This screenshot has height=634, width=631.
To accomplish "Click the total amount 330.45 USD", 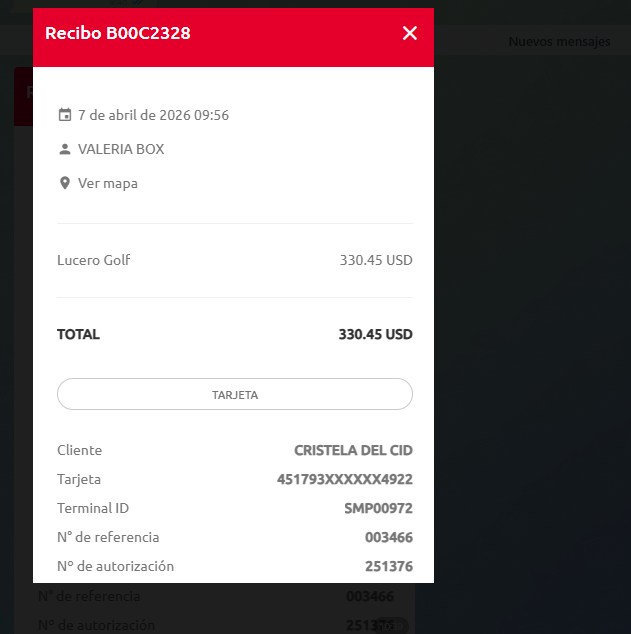I will pos(375,334).
